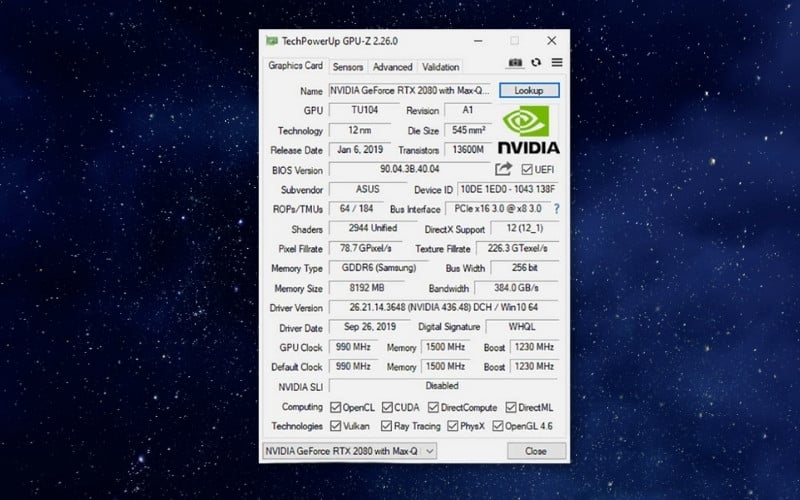Toggle the PhysX checkbox
The height and width of the screenshot is (500, 800).
pyautogui.click(x=453, y=426)
